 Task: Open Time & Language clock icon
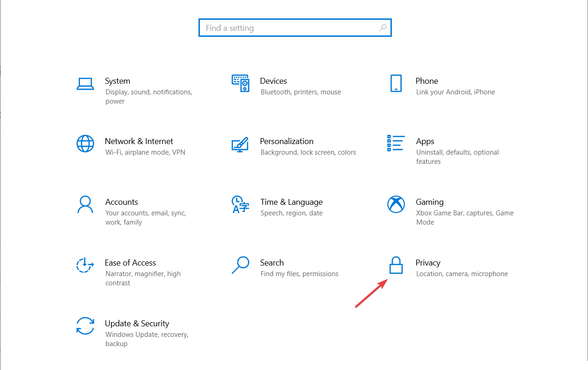(x=240, y=204)
